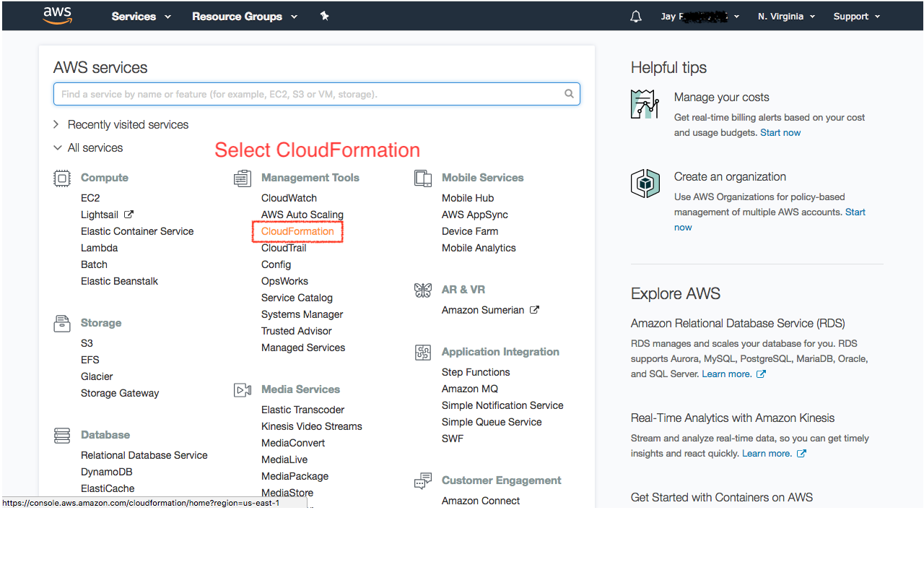Open S3 storage service
The height and width of the screenshot is (578, 924).
(x=87, y=343)
